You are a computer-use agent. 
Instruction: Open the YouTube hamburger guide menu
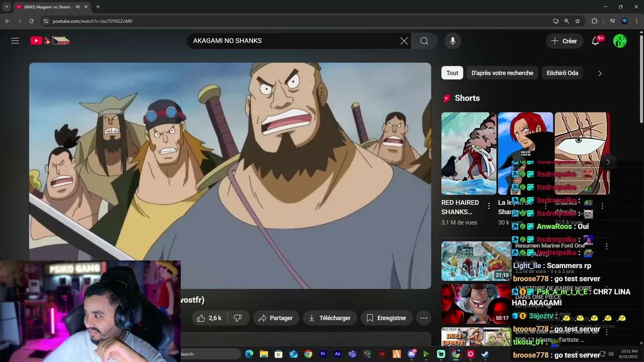point(15,41)
